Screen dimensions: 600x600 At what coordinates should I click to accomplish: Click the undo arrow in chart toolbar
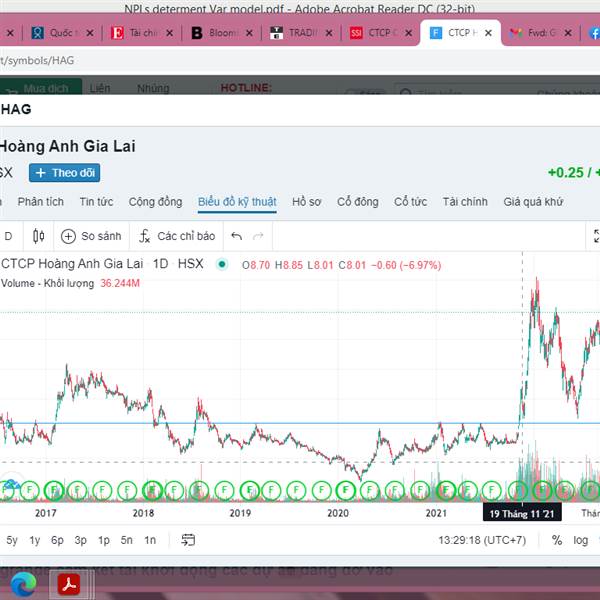pos(236,236)
